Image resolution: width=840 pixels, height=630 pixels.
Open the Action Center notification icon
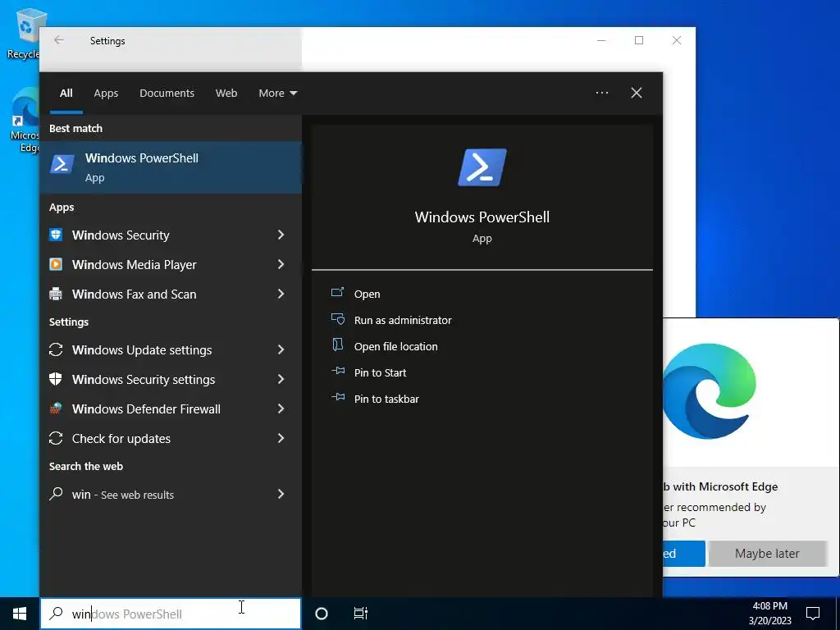coord(813,614)
